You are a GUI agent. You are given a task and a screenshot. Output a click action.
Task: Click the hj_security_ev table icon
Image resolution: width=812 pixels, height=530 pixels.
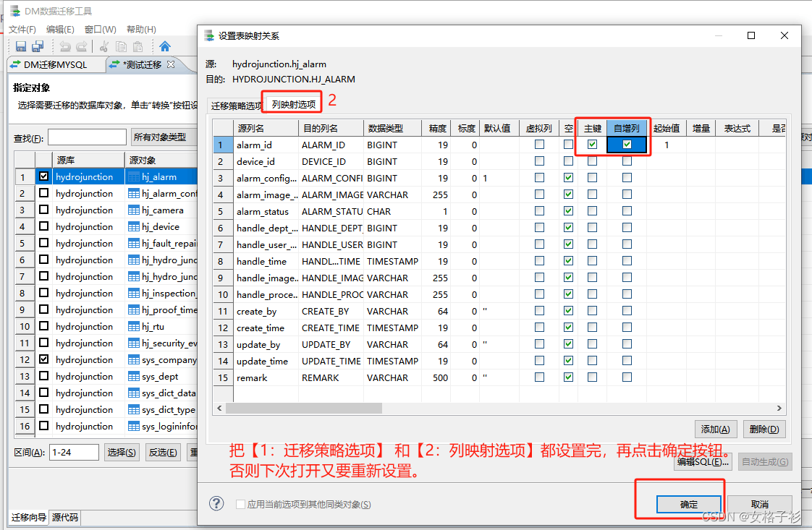[134, 343]
